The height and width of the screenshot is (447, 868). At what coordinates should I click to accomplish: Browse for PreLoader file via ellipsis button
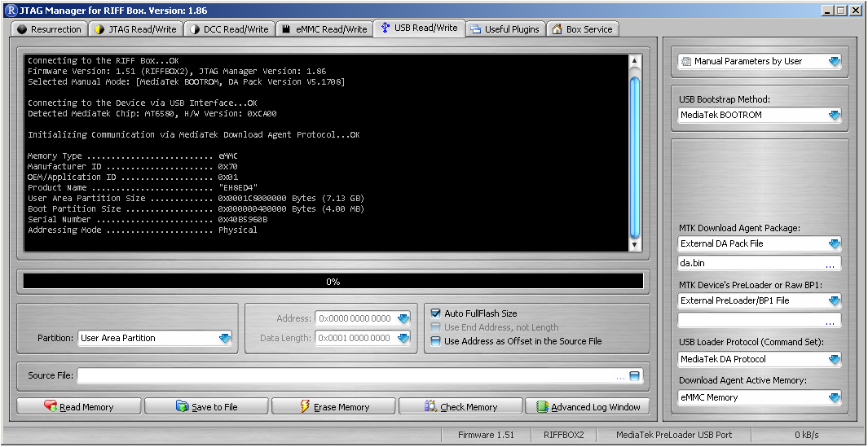(830, 323)
